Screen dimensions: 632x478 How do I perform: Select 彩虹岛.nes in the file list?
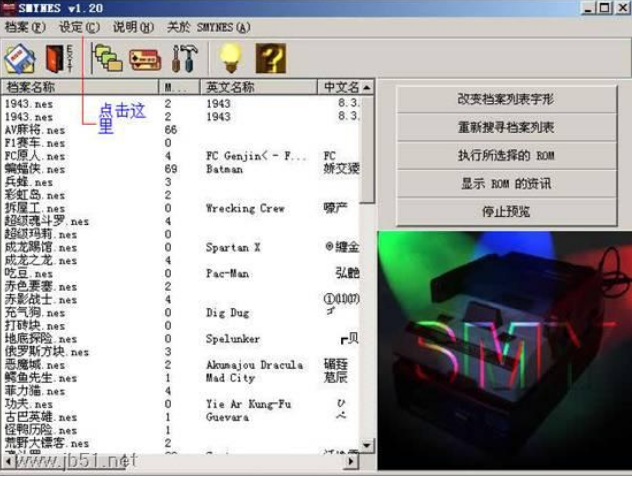[x=35, y=195]
